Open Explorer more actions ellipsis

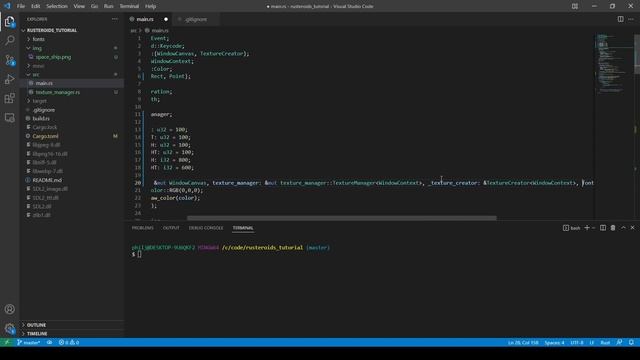coord(115,19)
